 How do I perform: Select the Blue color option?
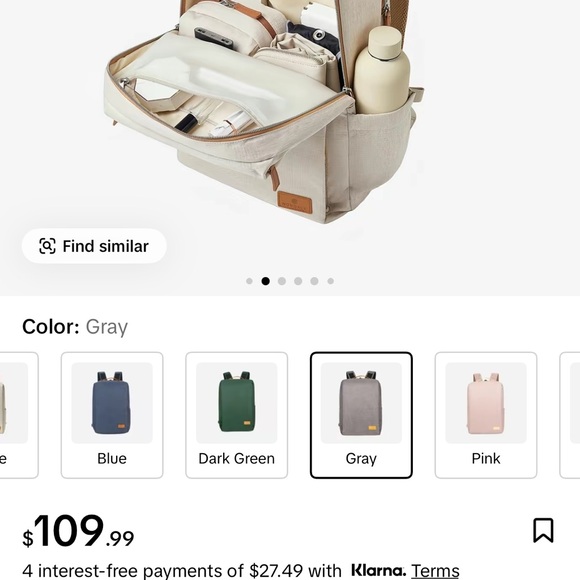tap(112, 415)
